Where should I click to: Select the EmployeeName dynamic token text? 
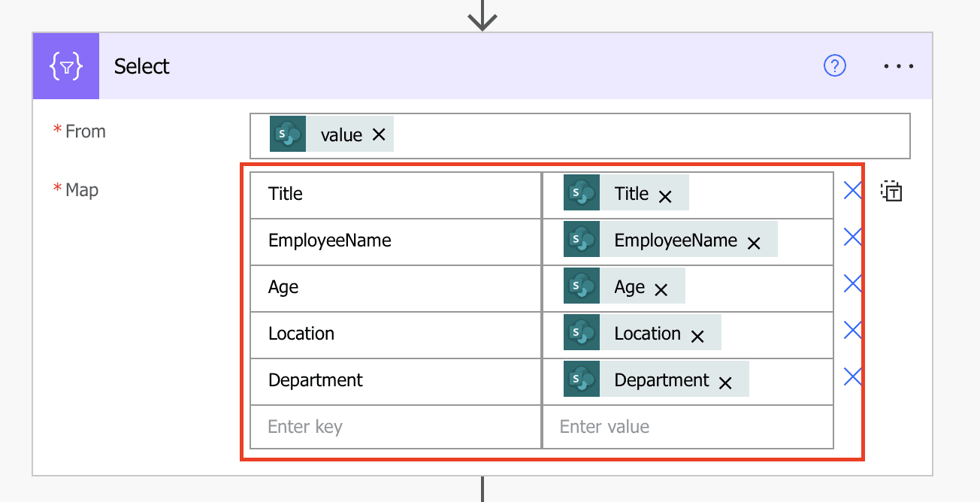point(676,240)
